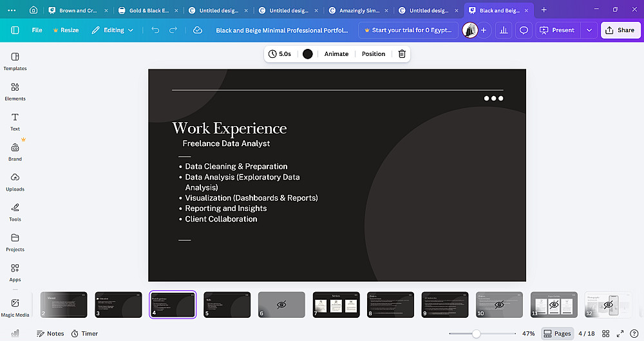644x341 pixels.
Task: Select page 5 thumbnail
Action: pos(227,304)
